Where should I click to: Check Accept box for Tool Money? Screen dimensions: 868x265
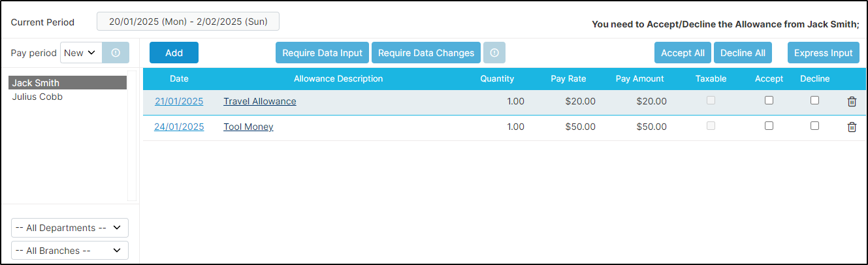769,126
